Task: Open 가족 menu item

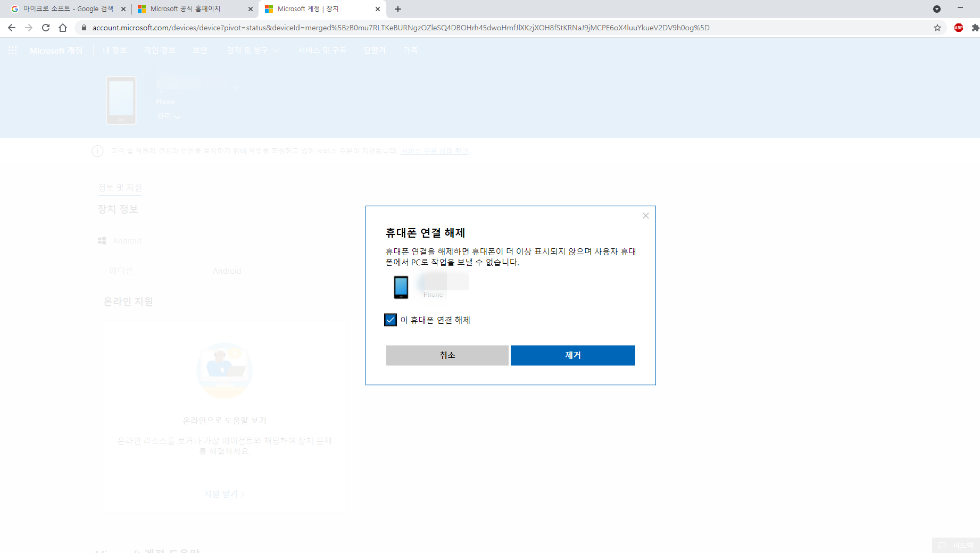Action: tap(411, 50)
